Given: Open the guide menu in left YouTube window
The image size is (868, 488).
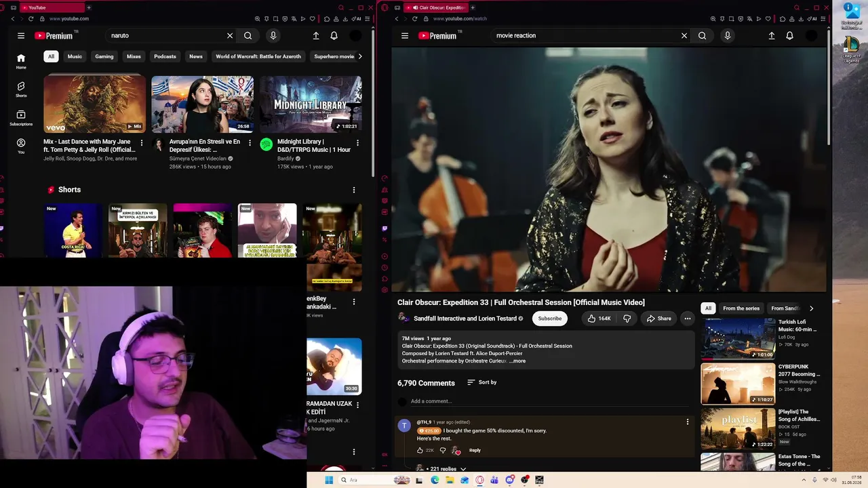Looking at the screenshot, I should coord(21,36).
